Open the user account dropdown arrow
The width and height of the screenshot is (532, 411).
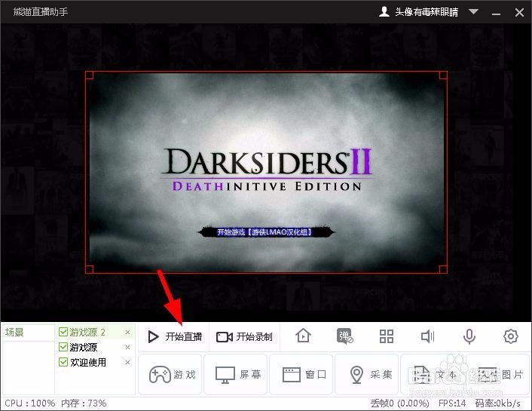click(x=474, y=12)
